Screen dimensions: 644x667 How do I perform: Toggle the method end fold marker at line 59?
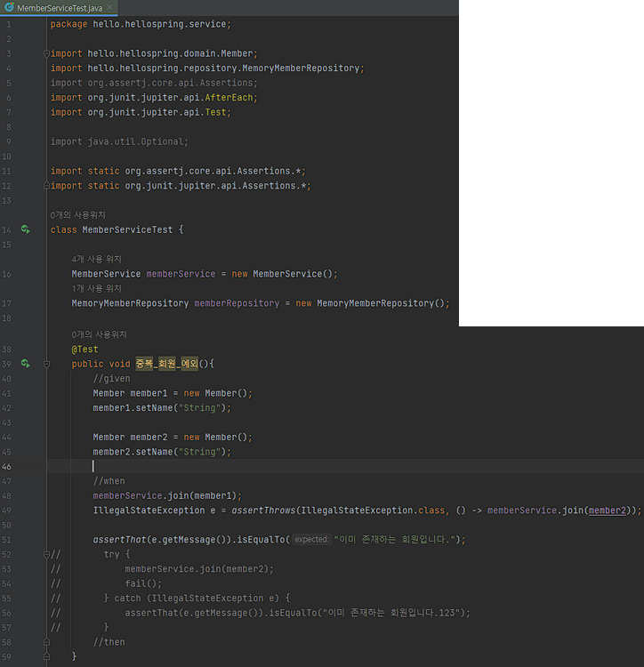tap(46, 656)
